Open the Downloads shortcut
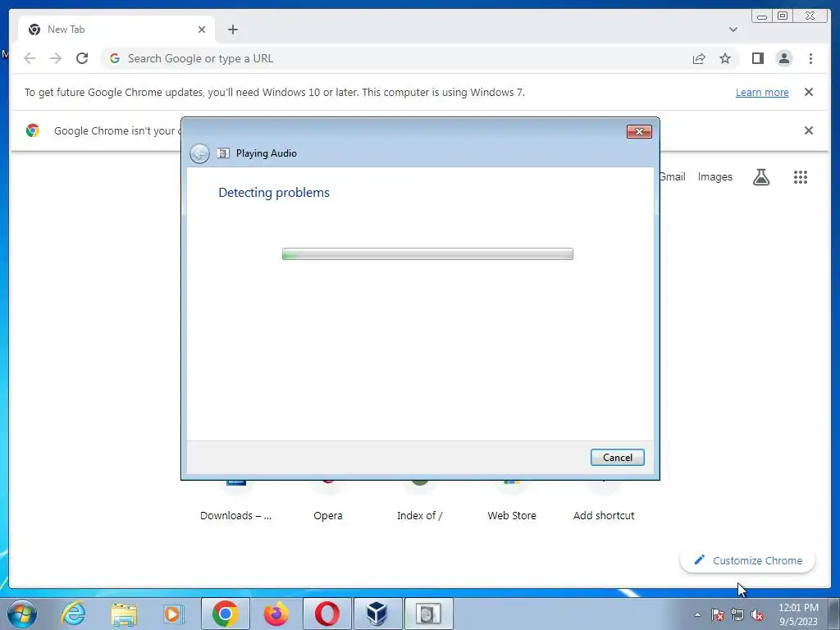Image resolution: width=840 pixels, height=630 pixels. point(235,501)
